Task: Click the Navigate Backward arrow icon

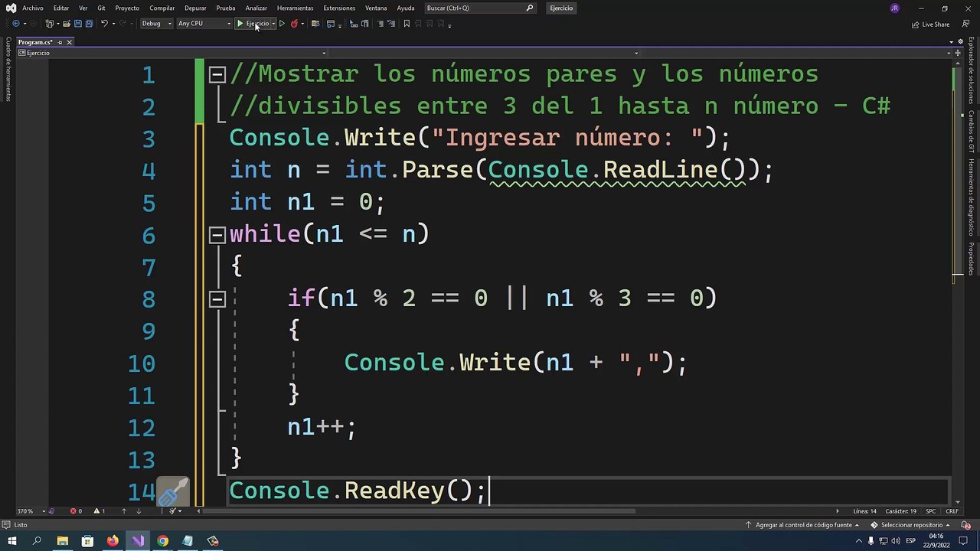Action: [x=16, y=24]
